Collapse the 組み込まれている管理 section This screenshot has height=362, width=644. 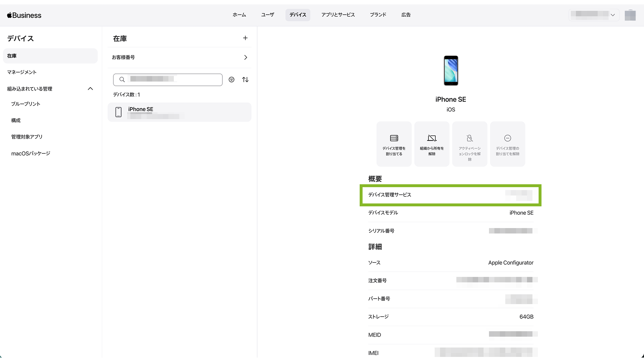90,89
